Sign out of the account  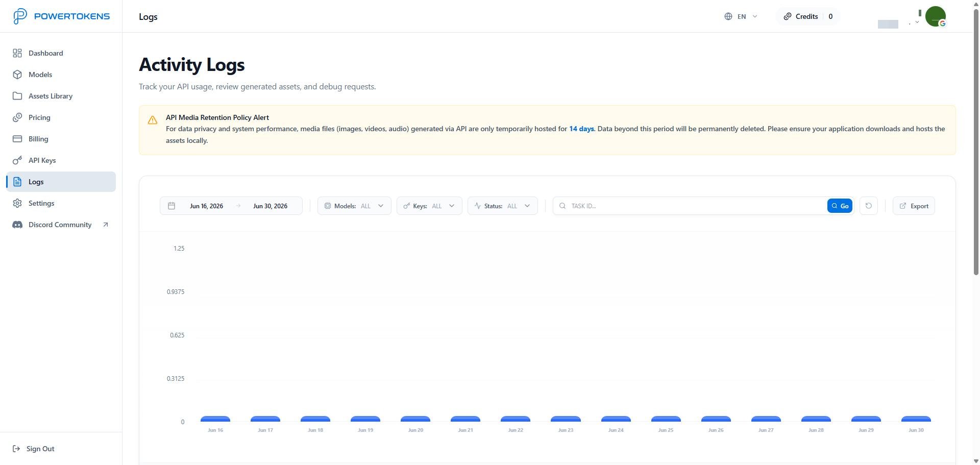click(61, 449)
